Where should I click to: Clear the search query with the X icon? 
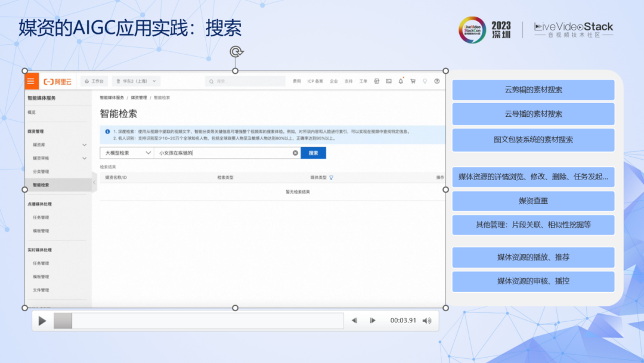click(x=295, y=153)
